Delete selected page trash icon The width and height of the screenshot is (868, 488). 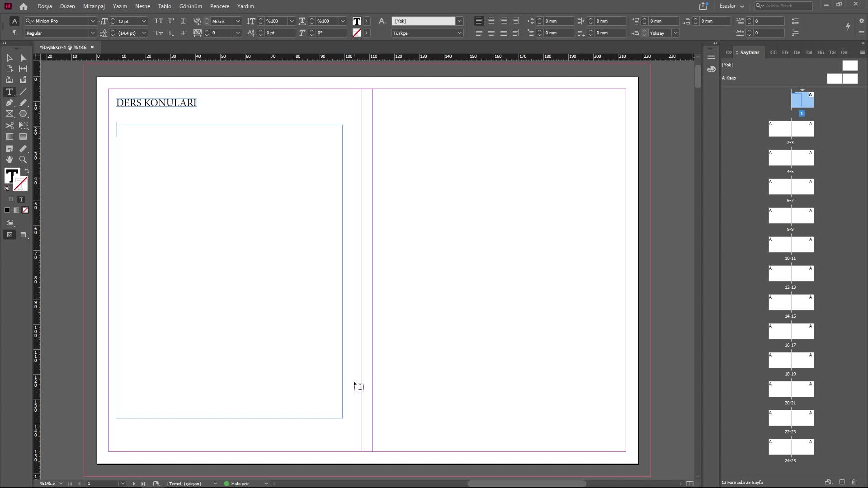tap(854, 482)
